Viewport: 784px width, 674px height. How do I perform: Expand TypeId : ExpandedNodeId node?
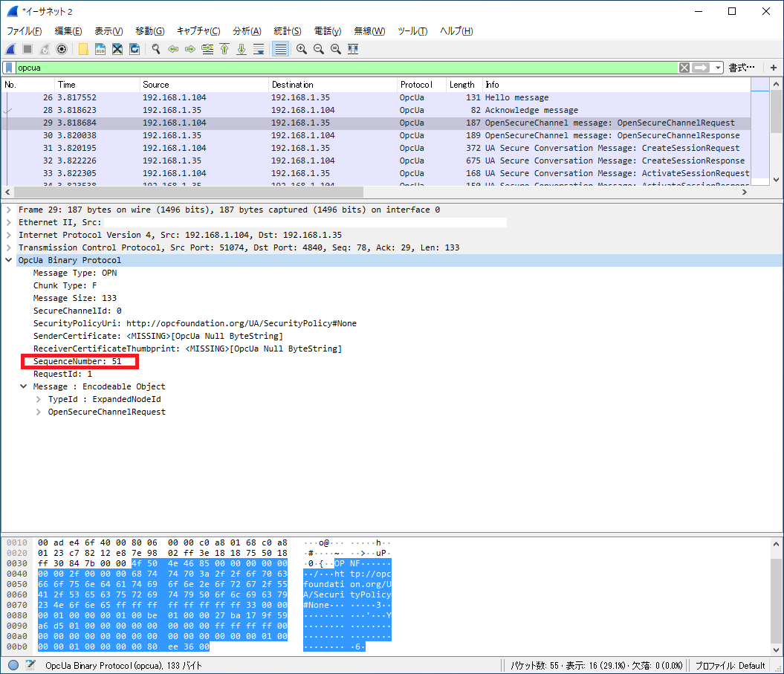[x=38, y=399]
